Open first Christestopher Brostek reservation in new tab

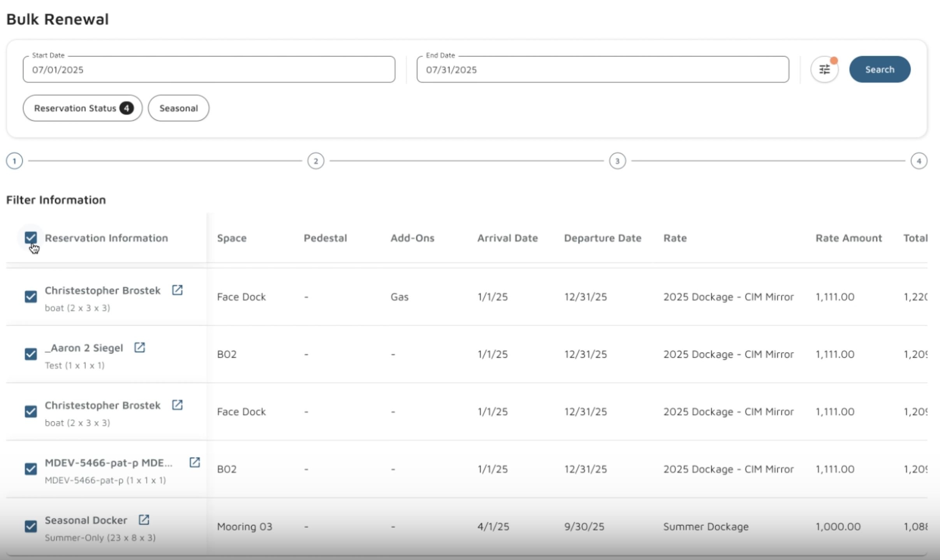[x=177, y=290]
